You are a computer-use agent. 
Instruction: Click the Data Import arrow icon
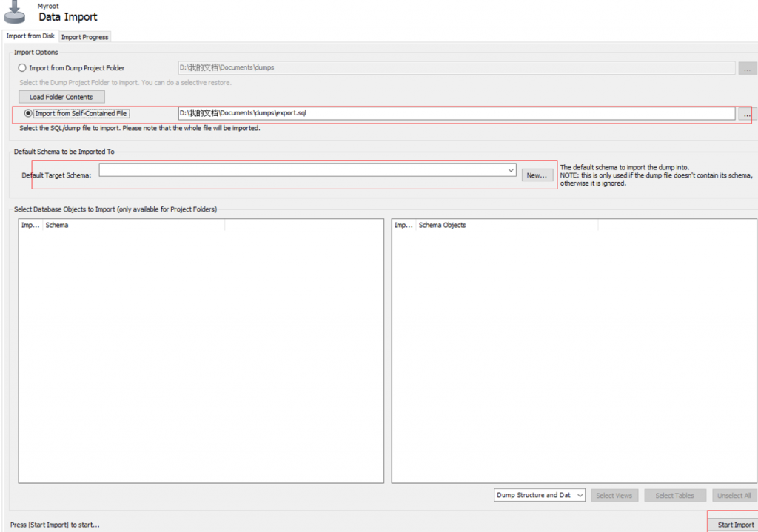click(16, 13)
